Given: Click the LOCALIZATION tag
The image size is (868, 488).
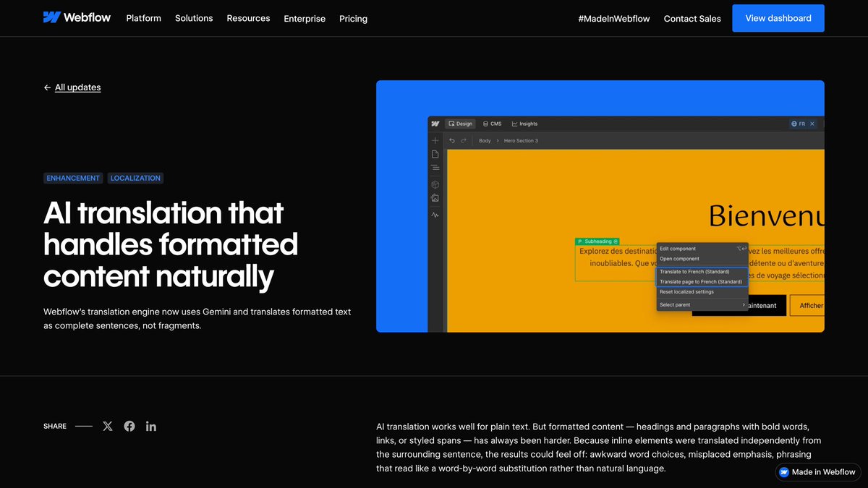Looking at the screenshot, I should (x=135, y=178).
